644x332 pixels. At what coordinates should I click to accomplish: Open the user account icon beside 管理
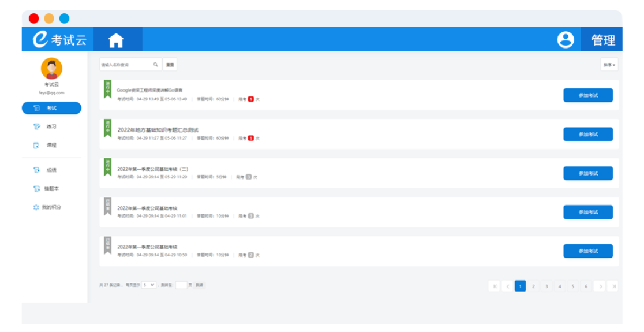coord(565,39)
